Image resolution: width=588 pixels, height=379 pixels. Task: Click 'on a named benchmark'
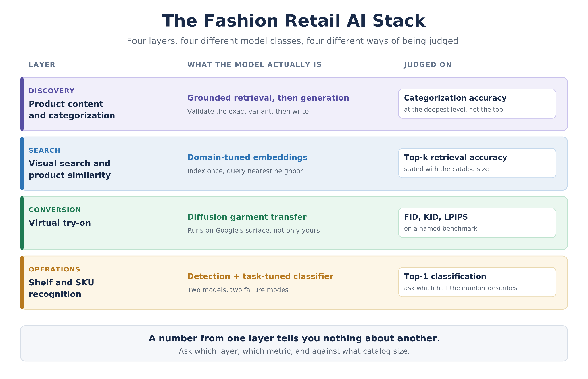coord(441,229)
